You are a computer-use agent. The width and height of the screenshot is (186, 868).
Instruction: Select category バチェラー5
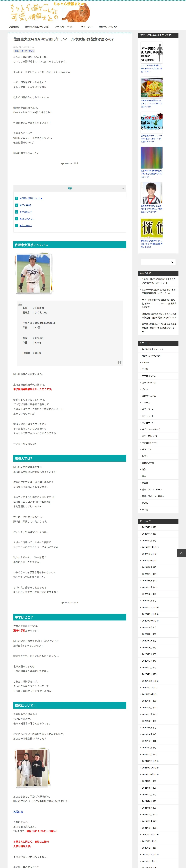(x=147, y=416)
